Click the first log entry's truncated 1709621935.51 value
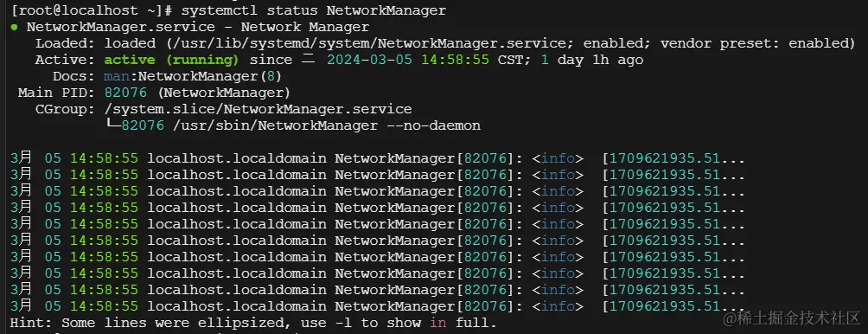This screenshot has height=334, width=868. [673, 158]
